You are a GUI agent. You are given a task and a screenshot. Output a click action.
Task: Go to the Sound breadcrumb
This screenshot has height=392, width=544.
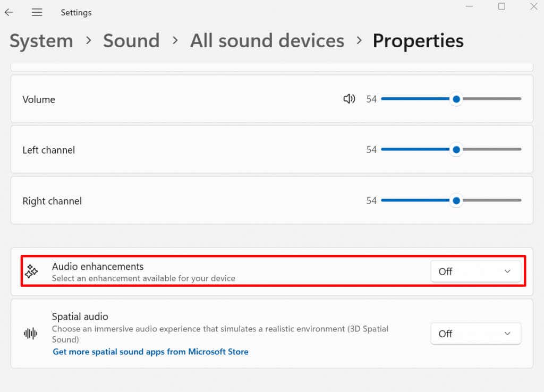pyautogui.click(x=131, y=41)
